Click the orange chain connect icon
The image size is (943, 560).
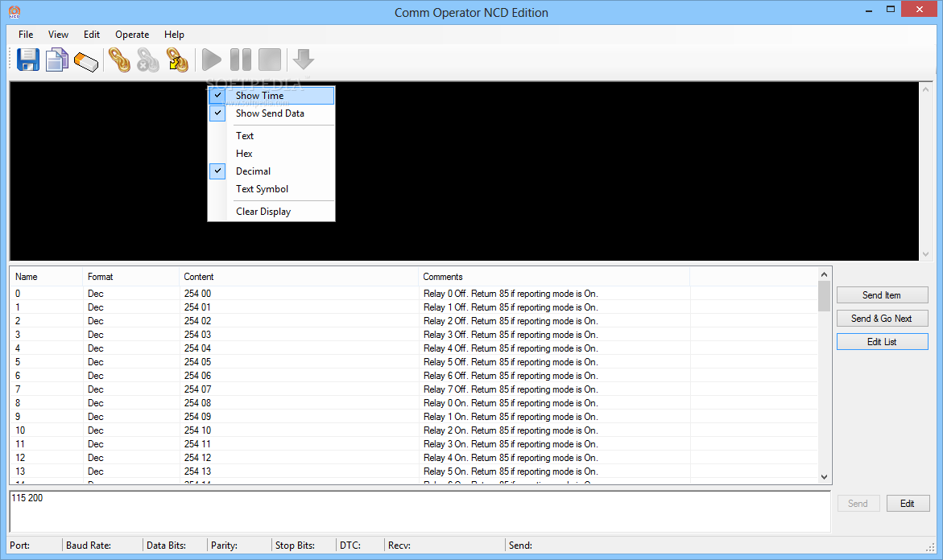pos(119,60)
